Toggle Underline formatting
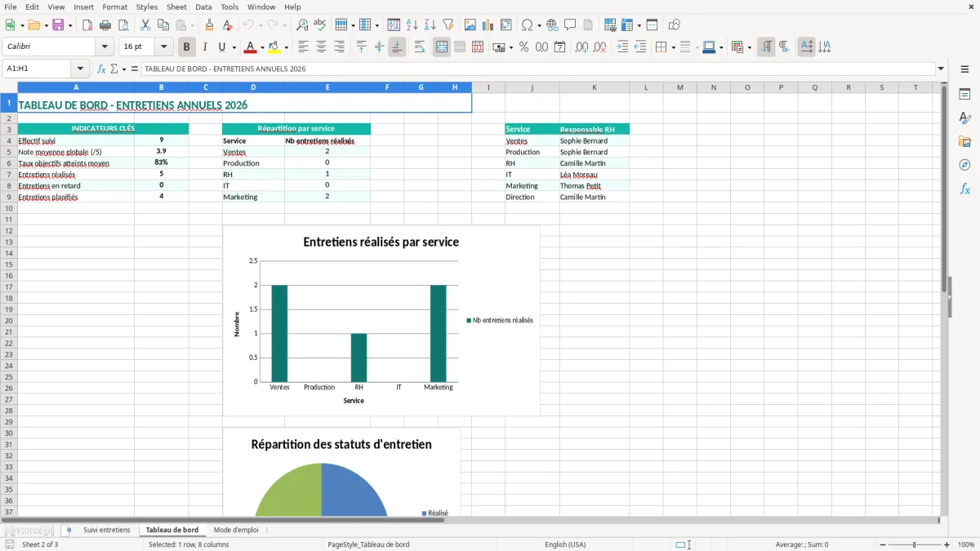This screenshot has width=980, height=551. 222,47
